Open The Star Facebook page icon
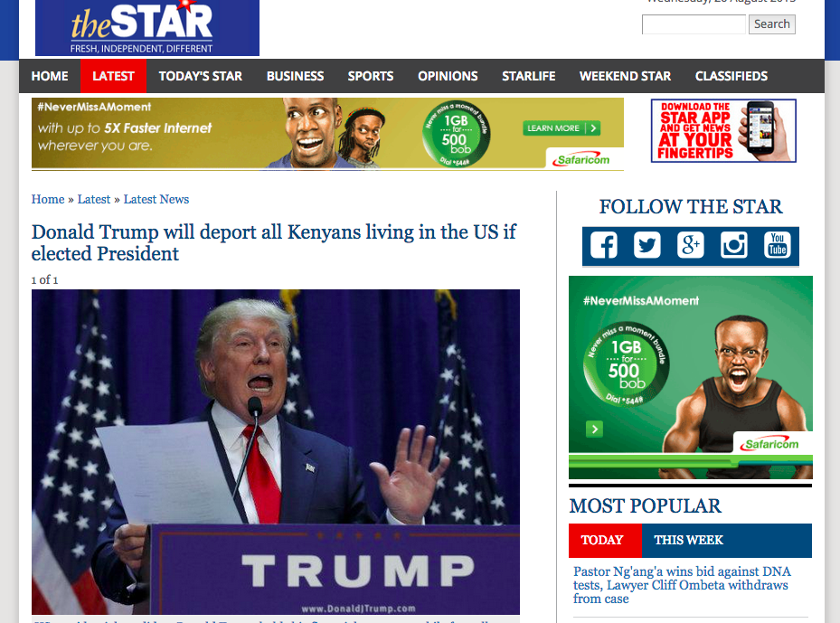840x623 pixels. click(x=604, y=245)
